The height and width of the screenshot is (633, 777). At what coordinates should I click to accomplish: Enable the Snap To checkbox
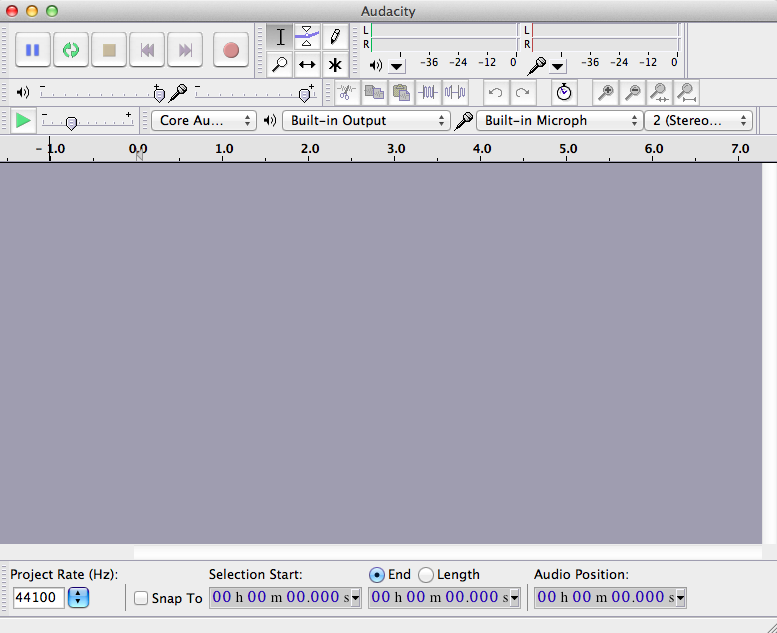[x=141, y=598]
